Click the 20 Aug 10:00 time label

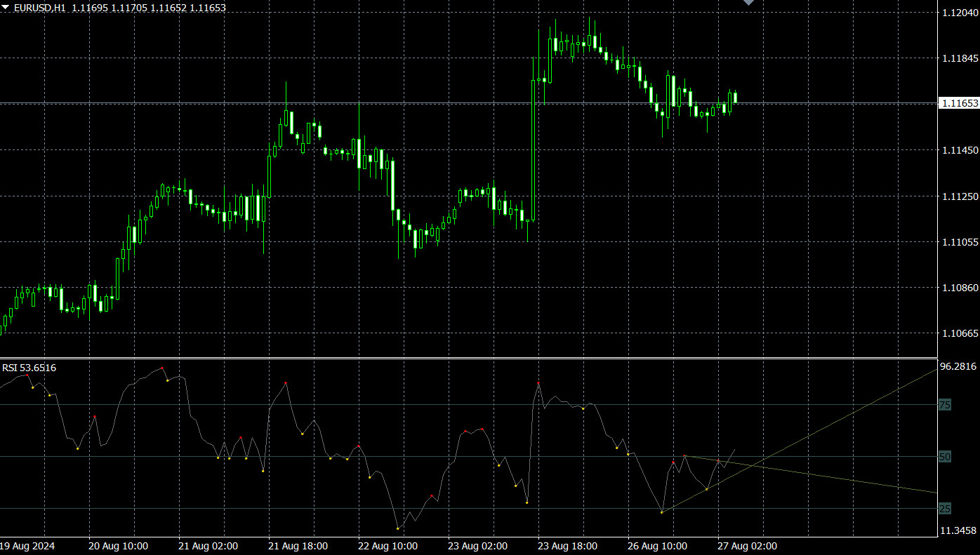point(119,546)
